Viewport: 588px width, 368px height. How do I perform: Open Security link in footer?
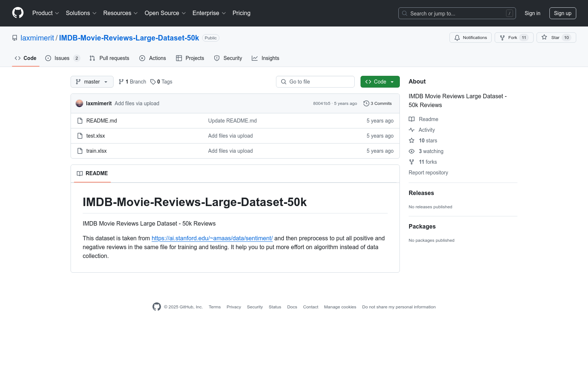tap(255, 307)
